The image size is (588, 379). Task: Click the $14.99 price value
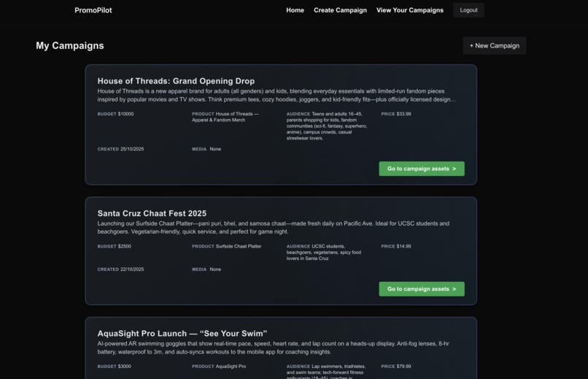404,246
